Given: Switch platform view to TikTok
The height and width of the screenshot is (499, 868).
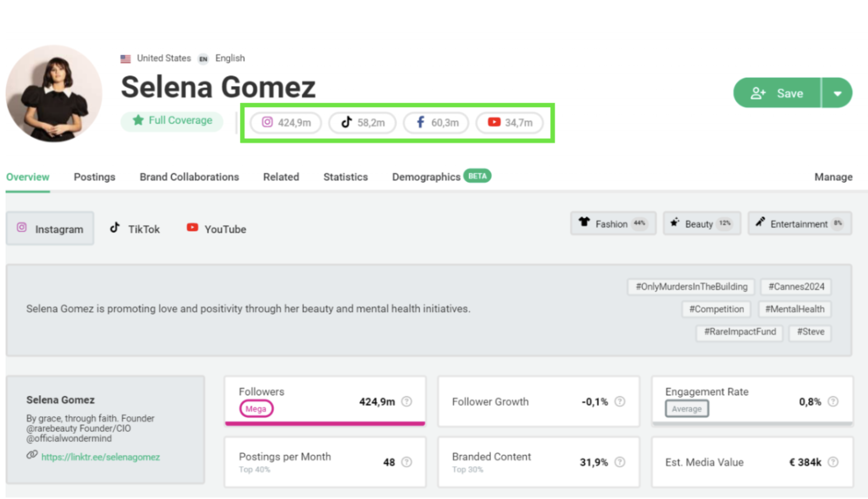Looking at the screenshot, I should [135, 229].
